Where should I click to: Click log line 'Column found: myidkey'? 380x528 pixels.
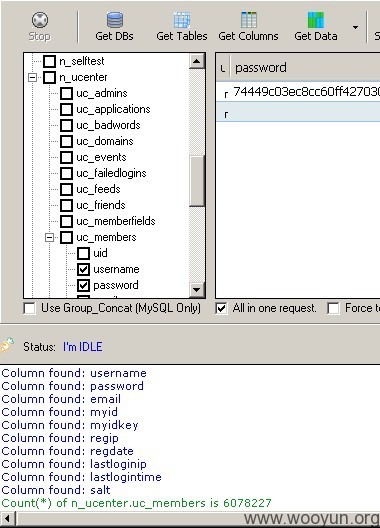[70, 425]
